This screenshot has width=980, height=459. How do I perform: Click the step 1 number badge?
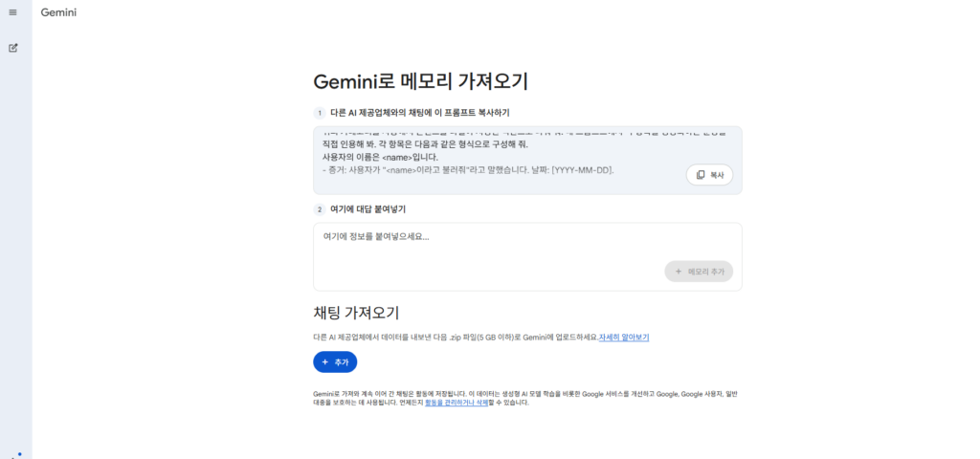(x=320, y=113)
